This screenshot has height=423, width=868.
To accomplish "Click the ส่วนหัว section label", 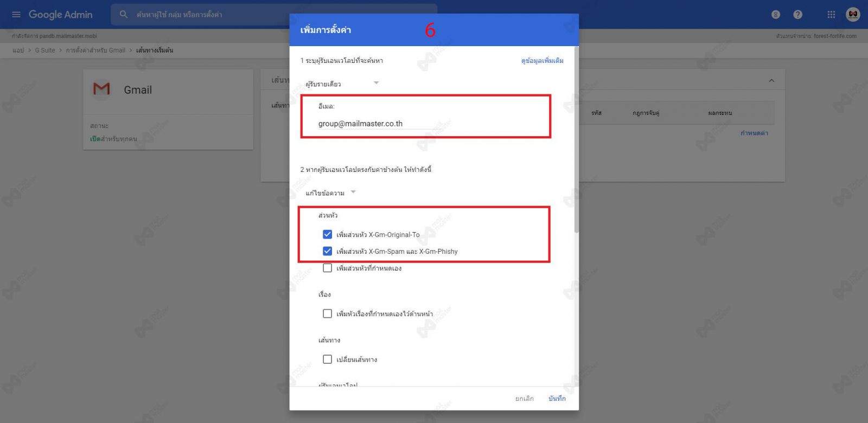I will (328, 215).
